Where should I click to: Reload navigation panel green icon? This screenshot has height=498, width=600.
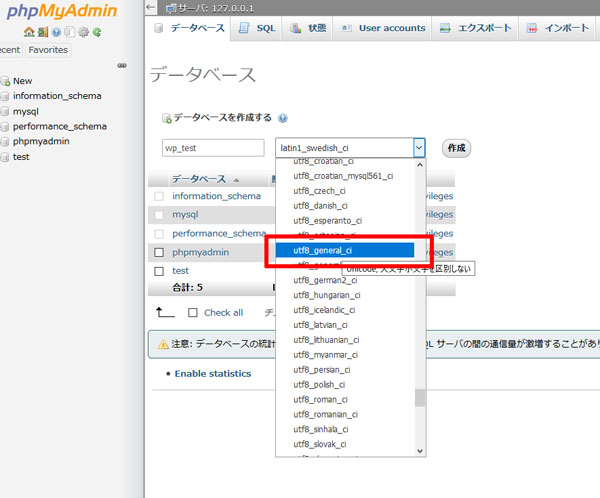coord(97,32)
